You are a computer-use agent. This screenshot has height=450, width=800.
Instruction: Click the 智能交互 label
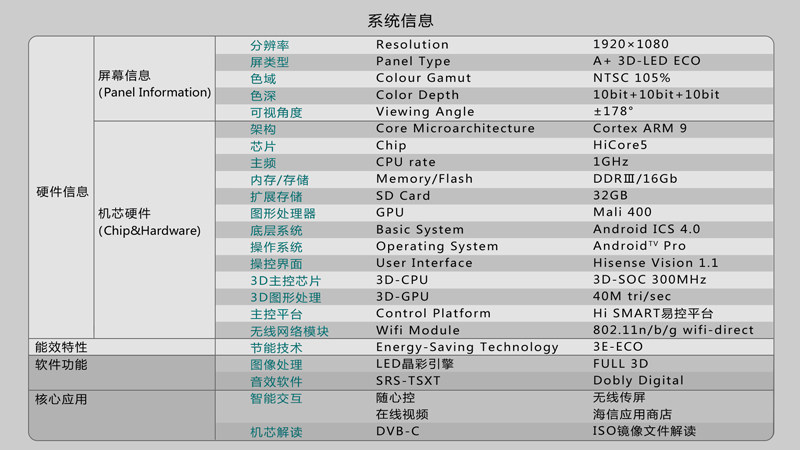click(x=276, y=399)
